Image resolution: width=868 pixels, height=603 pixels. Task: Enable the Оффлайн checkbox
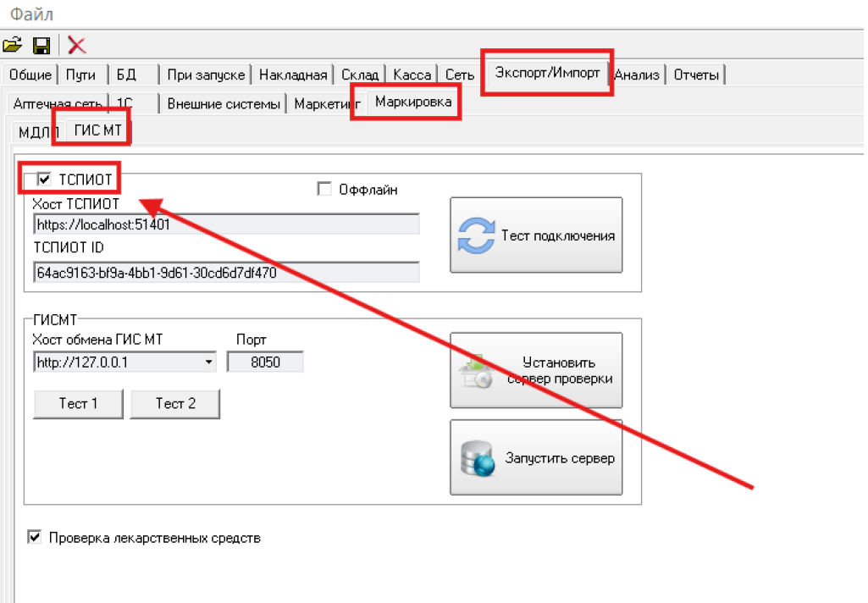point(323,189)
